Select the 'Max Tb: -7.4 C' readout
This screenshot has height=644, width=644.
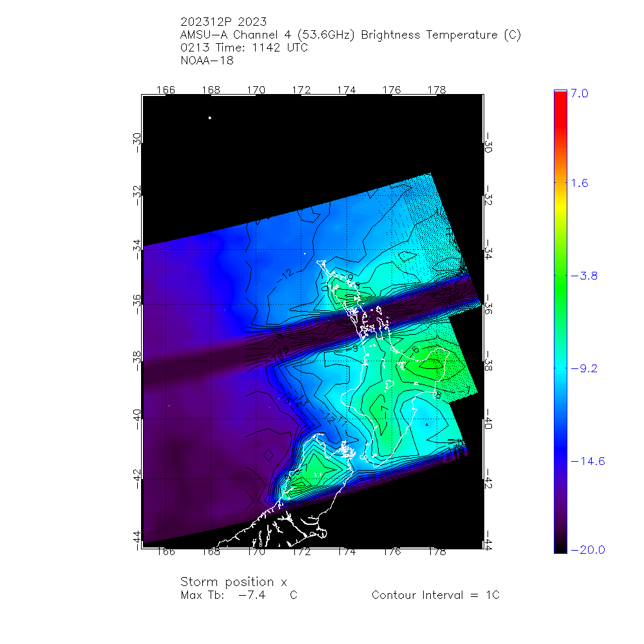point(239,595)
